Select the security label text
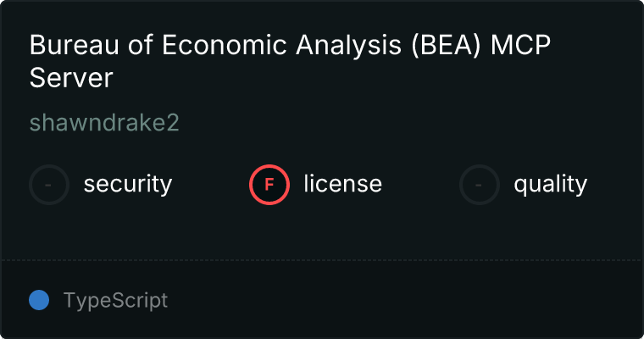Image resolution: width=644 pixels, height=339 pixels. point(127,184)
